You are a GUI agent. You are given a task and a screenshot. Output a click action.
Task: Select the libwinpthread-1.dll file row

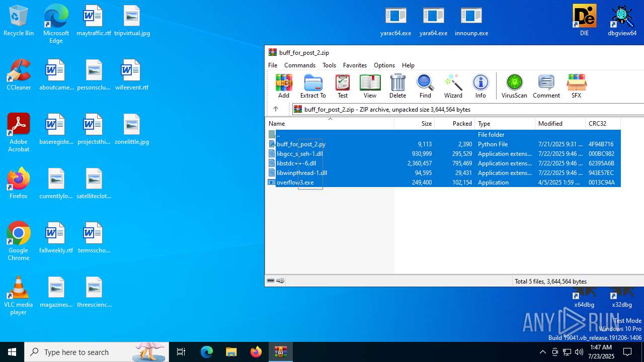443,173
